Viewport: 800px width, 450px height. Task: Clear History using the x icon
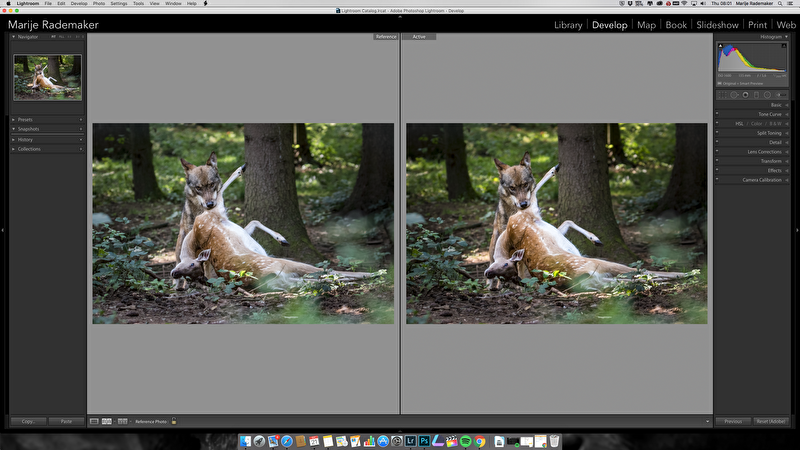[81, 139]
